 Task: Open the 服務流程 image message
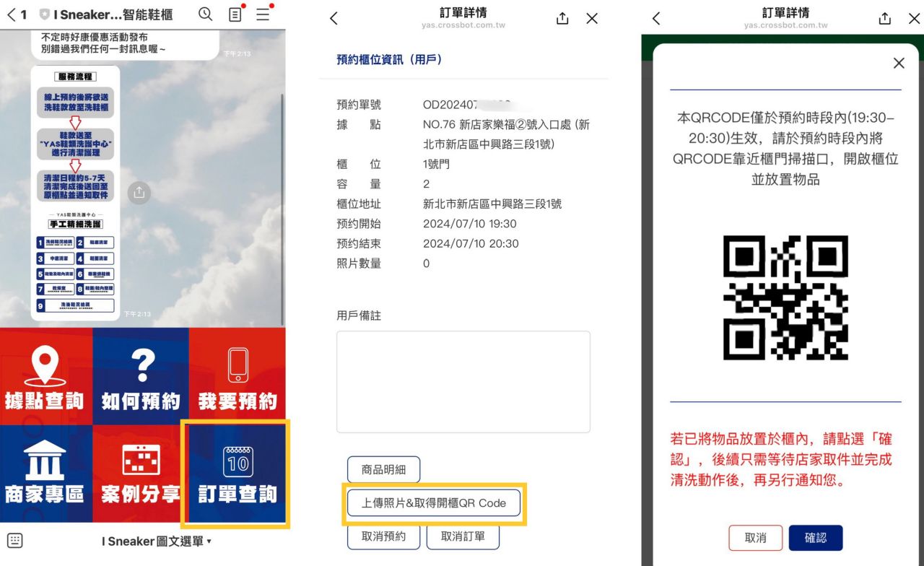(75, 193)
